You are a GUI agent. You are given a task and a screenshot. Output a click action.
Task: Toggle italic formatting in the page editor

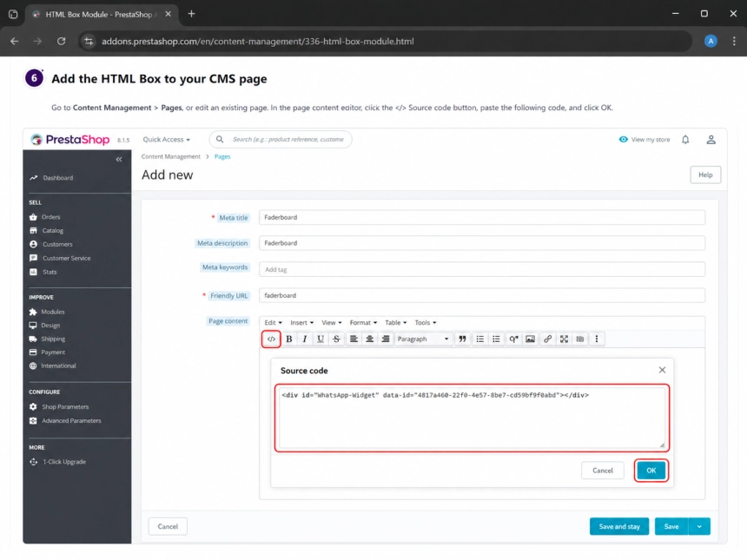pos(304,339)
